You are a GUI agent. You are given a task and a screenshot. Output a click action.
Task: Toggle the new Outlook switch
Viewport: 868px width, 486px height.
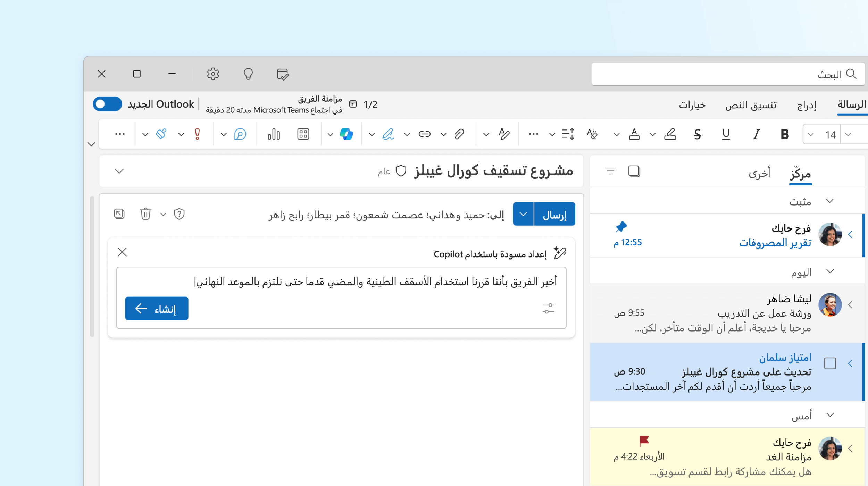click(x=107, y=104)
